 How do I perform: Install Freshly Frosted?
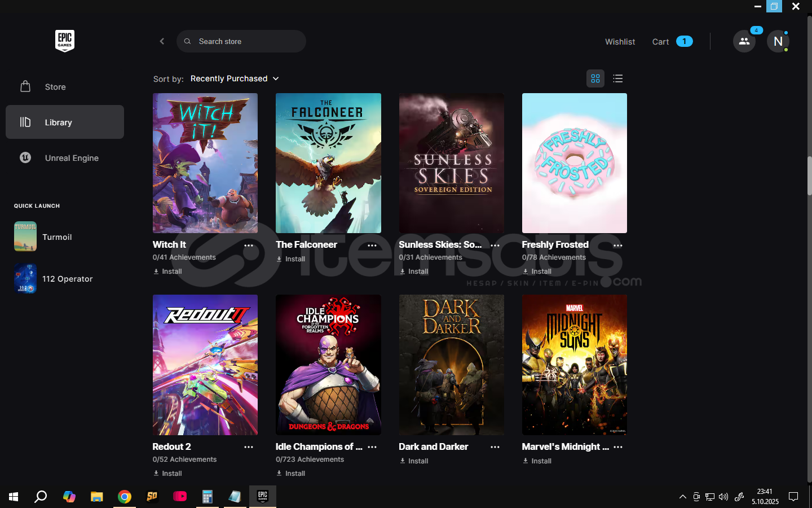[537, 271]
